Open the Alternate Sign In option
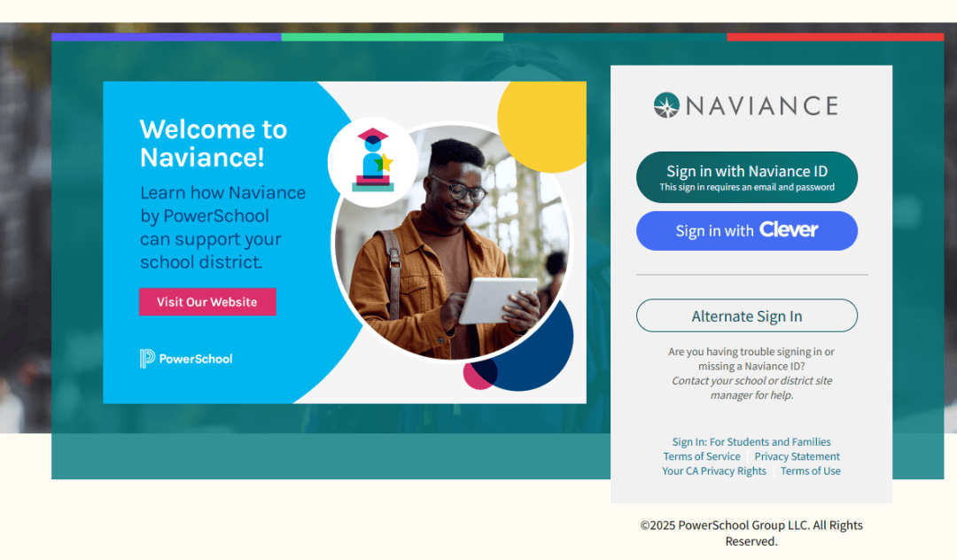The height and width of the screenshot is (560, 957). [x=746, y=316]
